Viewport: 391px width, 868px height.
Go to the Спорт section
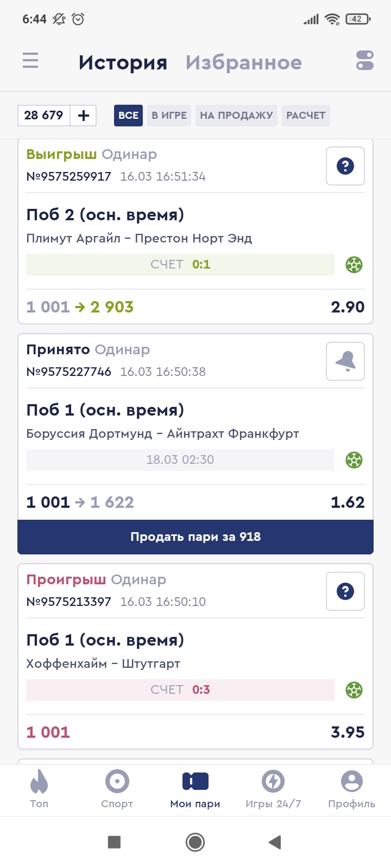(x=117, y=789)
